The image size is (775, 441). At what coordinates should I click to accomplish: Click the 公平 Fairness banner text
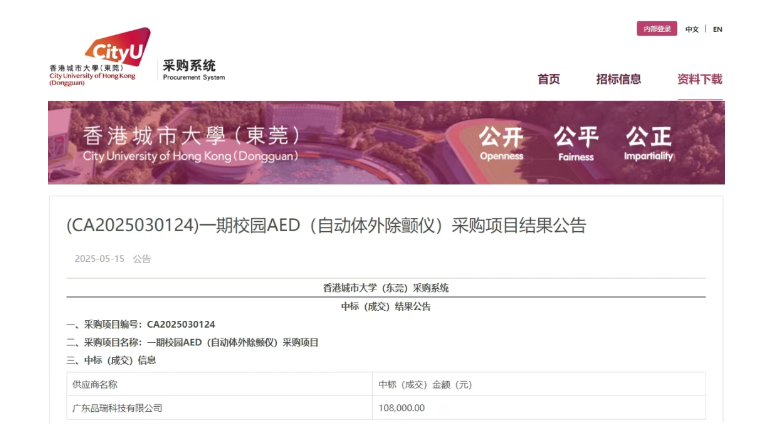pyautogui.click(x=576, y=141)
